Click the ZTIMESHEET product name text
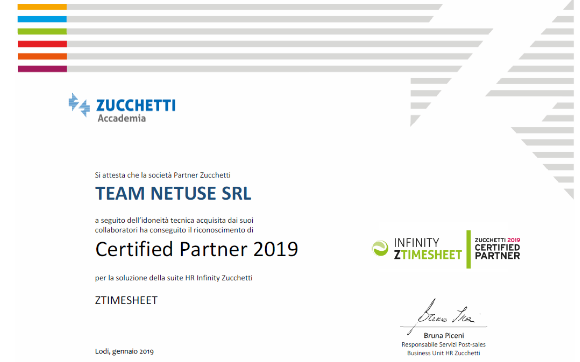This screenshot has width=580, height=362. point(126,300)
